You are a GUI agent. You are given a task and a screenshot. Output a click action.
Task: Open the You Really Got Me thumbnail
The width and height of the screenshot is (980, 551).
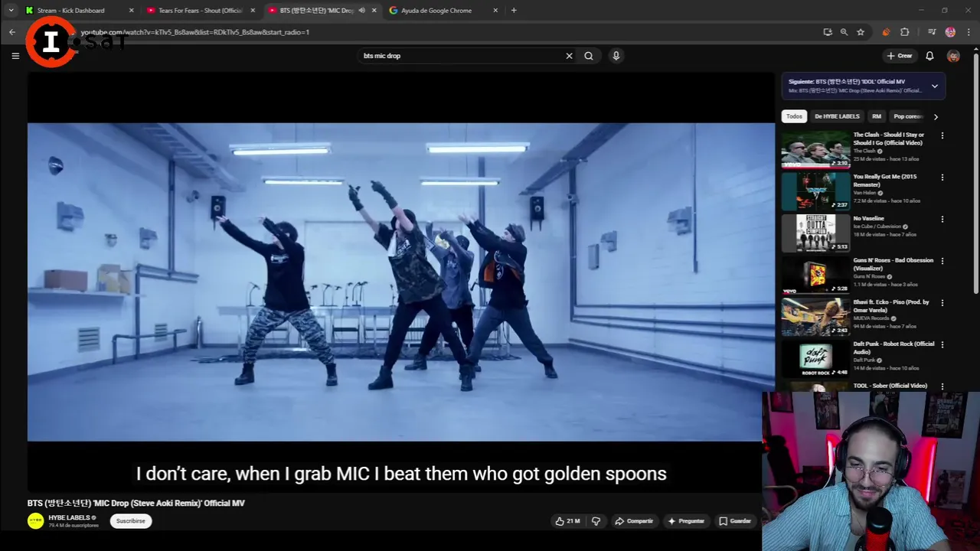(815, 191)
